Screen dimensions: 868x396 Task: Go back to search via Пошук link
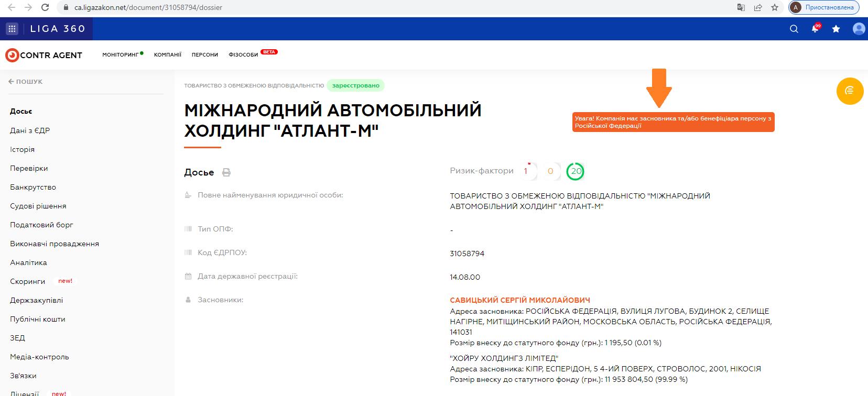26,82
